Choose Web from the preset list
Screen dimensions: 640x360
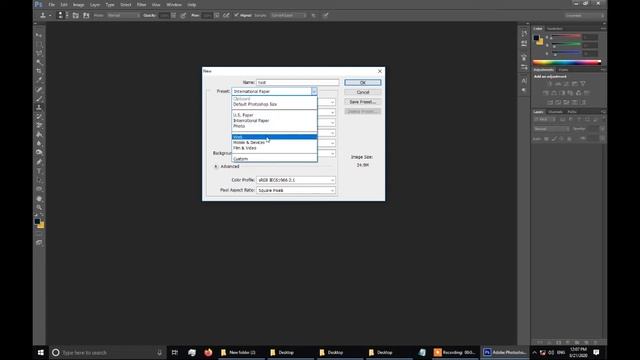click(274, 137)
